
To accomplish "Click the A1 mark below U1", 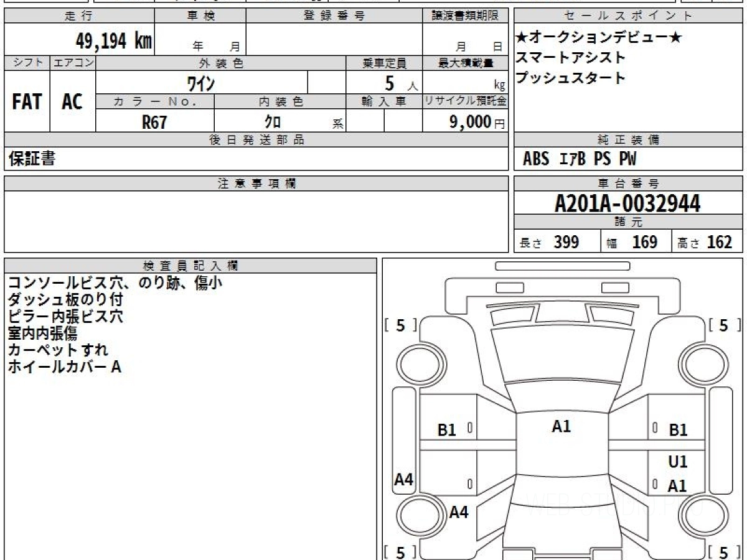I will coord(678,486).
